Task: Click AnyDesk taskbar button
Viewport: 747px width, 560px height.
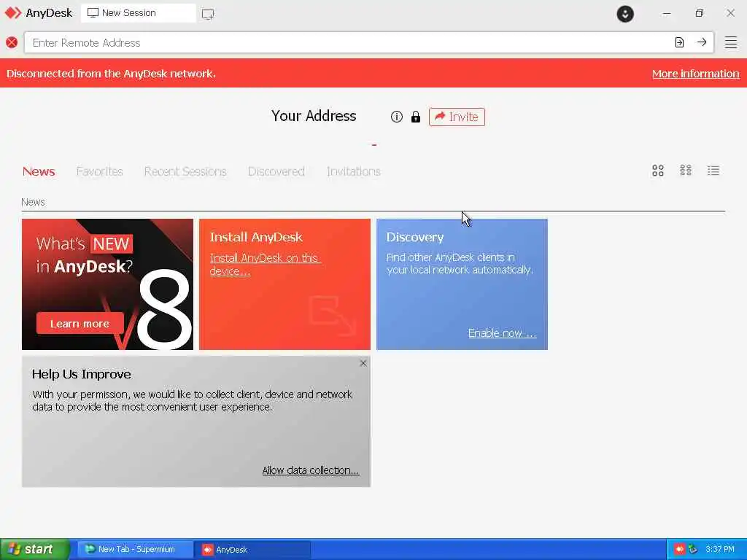Action: coord(252,549)
